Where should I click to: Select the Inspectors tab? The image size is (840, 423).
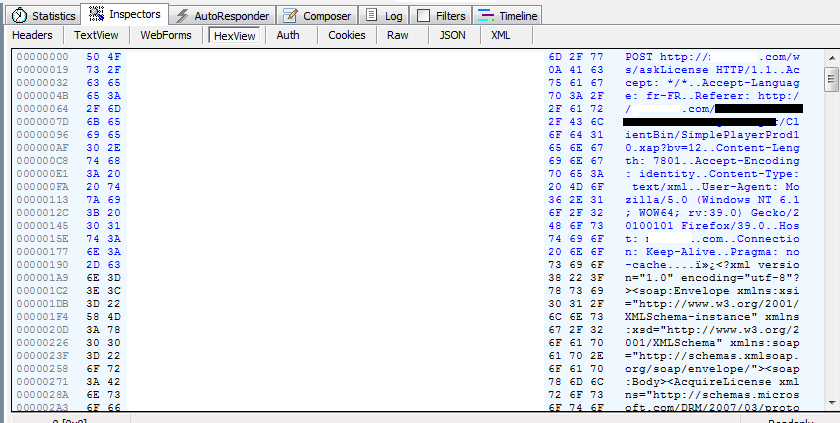pyautogui.click(x=124, y=14)
